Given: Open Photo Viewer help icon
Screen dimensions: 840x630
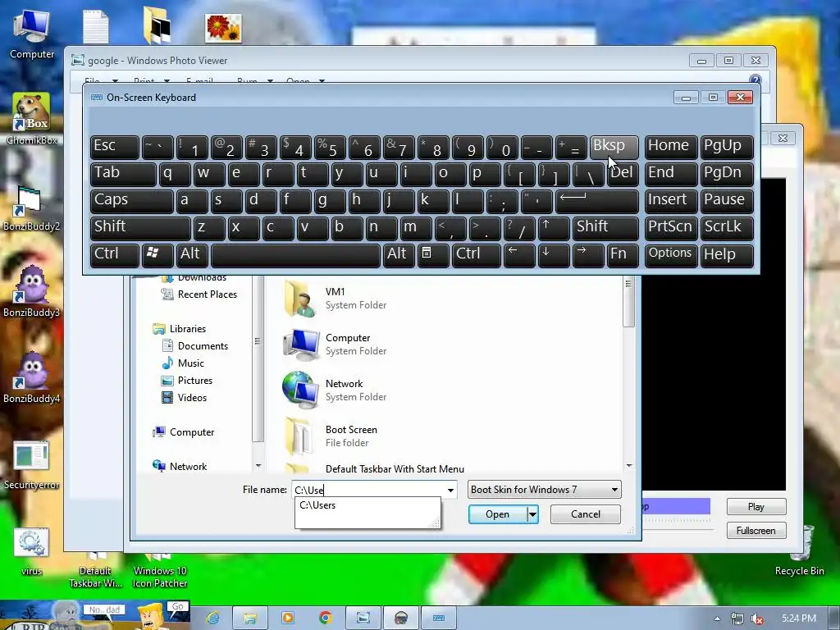Looking at the screenshot, I should [755, 80].
